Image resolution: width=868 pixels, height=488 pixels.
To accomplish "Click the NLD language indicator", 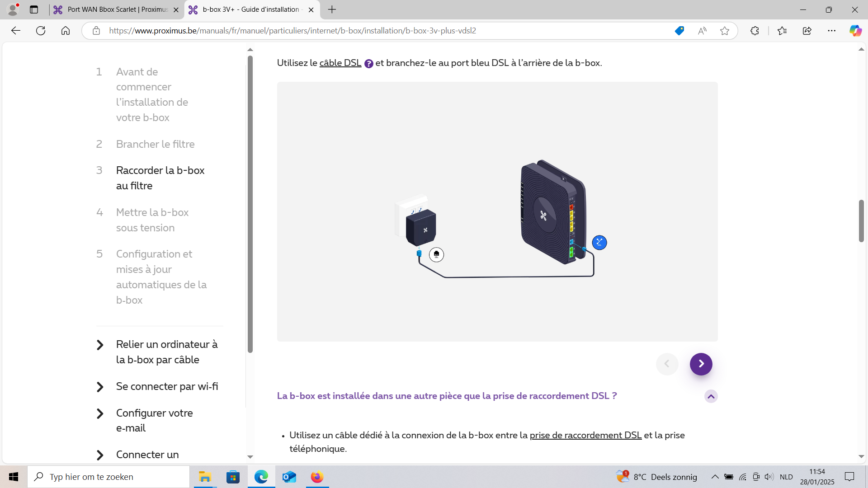I will [x=786, y=477].
